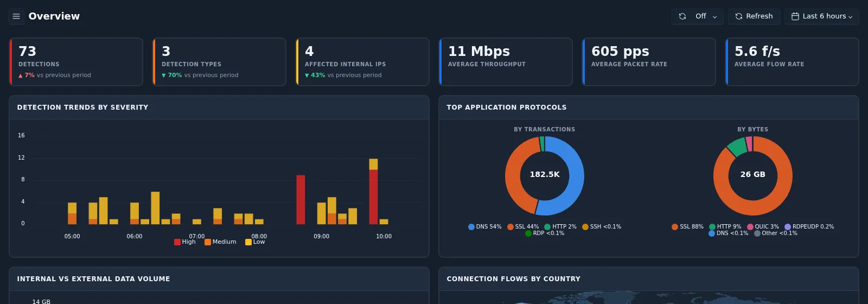Toggle Other <0.1% legend entry
The image size is (868, 304).
point(776,233)
